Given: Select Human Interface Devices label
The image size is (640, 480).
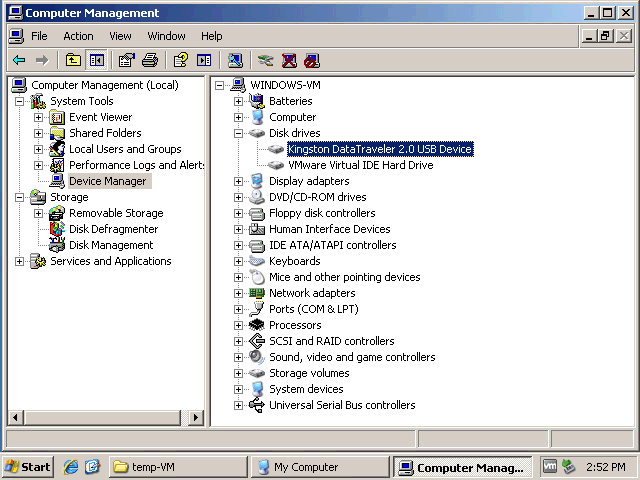Looking at the screenshot, I should click(330, 229).
